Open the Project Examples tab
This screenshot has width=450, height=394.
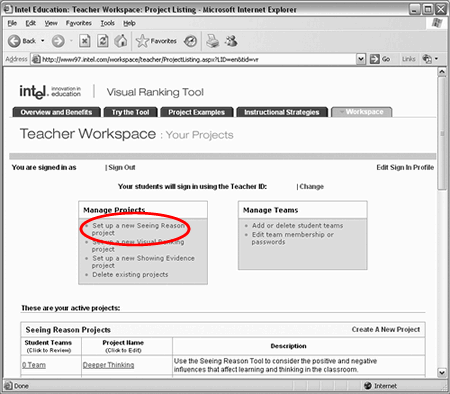pos(196,112)
